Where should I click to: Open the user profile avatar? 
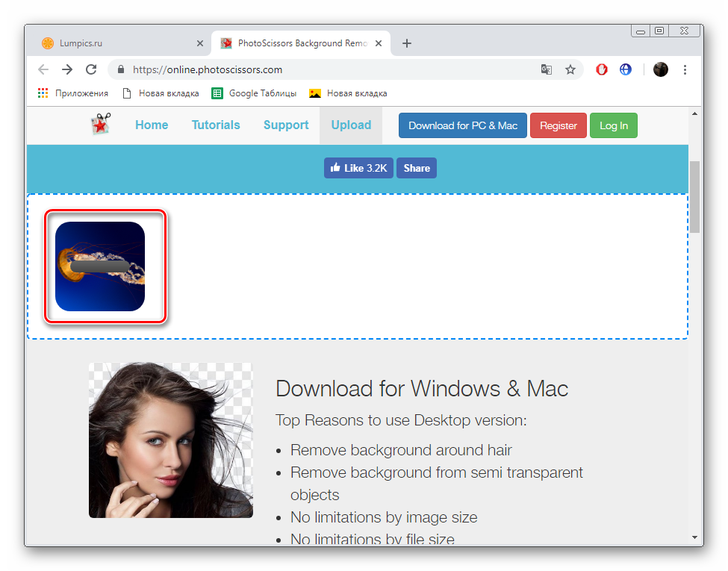pos(661,69)
